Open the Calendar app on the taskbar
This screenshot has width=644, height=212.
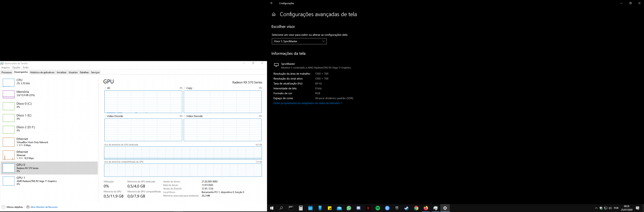(310, 208)
